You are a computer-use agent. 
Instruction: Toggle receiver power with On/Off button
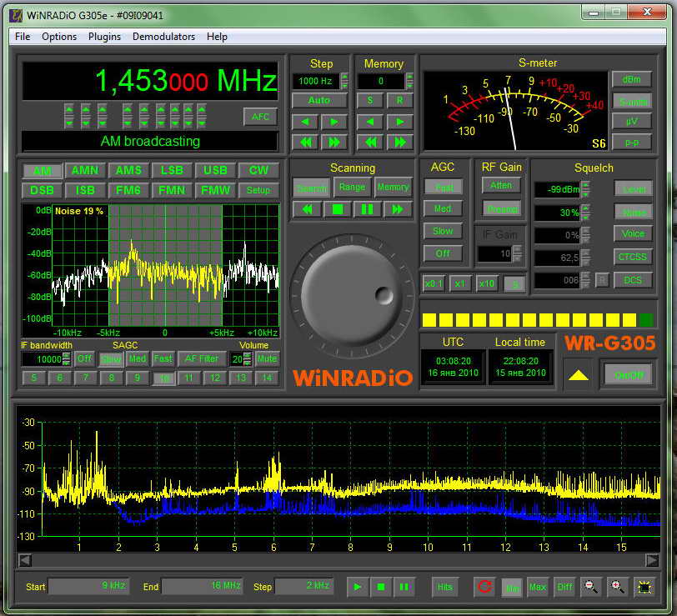(x=629, y=376)
